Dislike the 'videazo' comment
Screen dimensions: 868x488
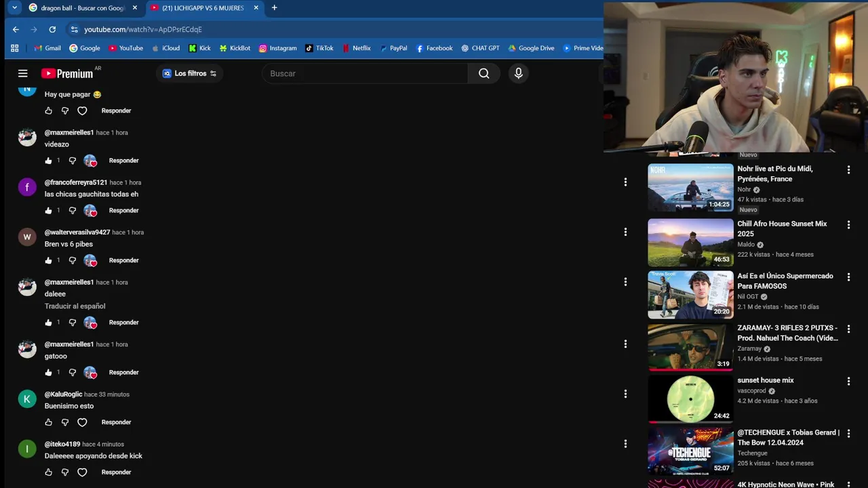[73, 161]
